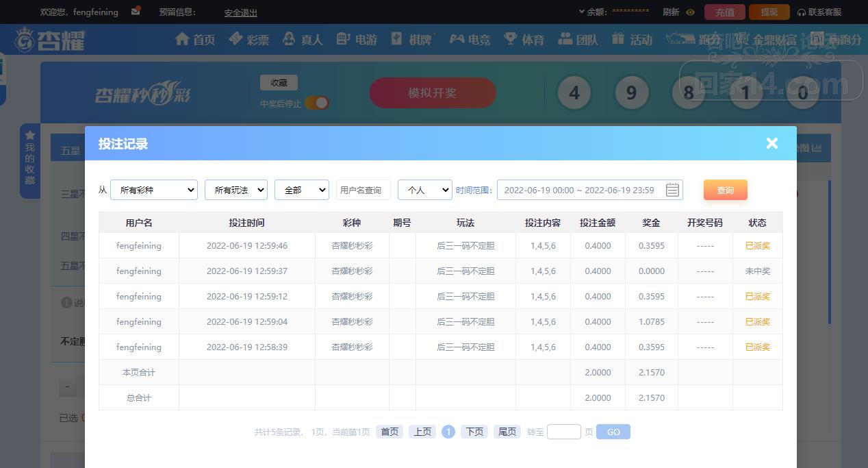Click the 联系客服 headset icon

pyautogui.click(x=802, y=12)
